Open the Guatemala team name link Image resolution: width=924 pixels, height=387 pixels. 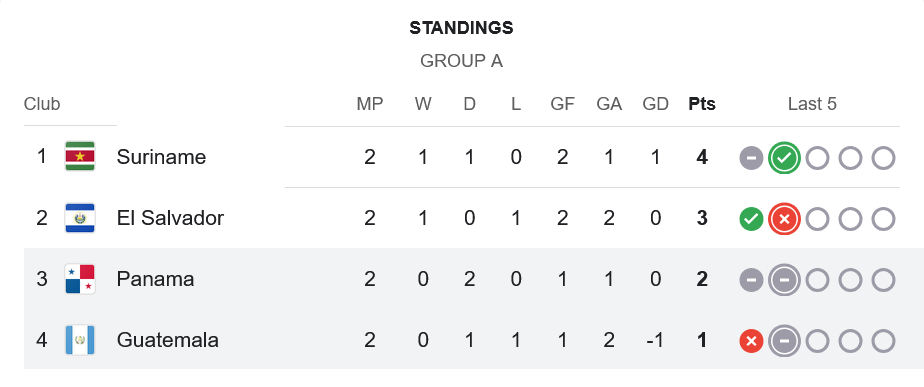[168, 340]
